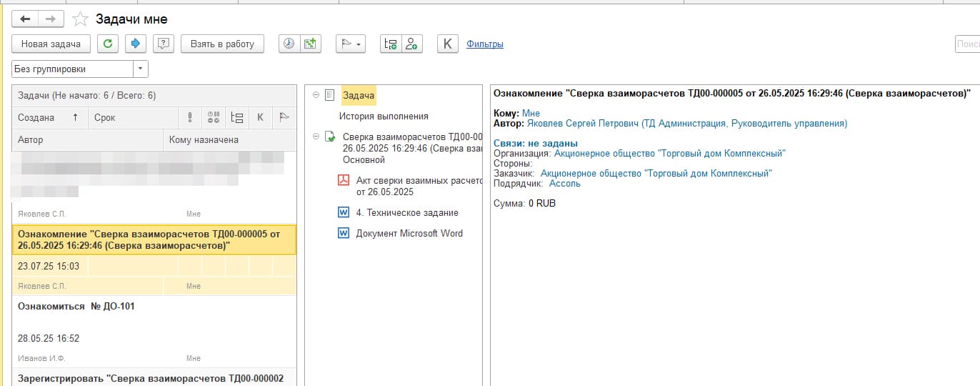Add Задачи мне to favorites with star

81,19
